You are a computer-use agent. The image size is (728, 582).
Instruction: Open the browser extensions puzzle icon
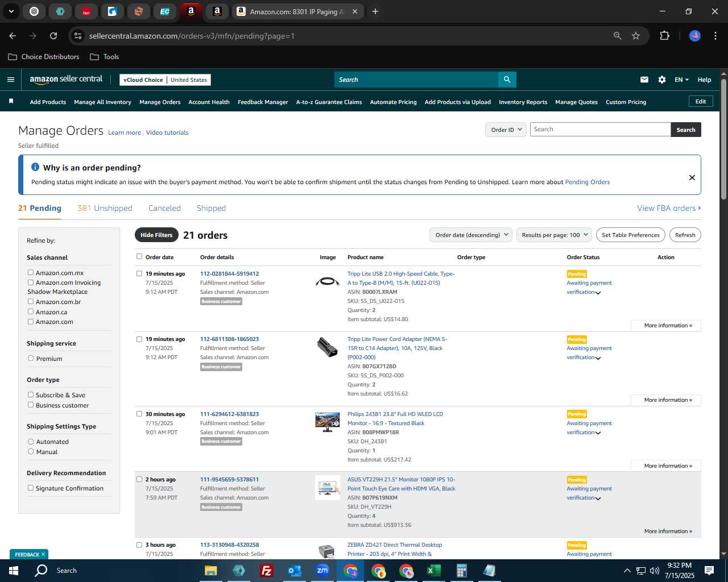664,36
